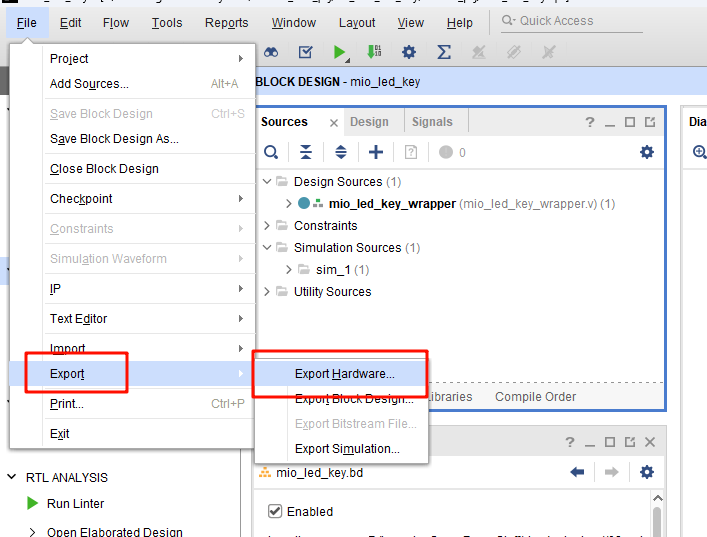Click the program device download icon

tap(374, 52)
